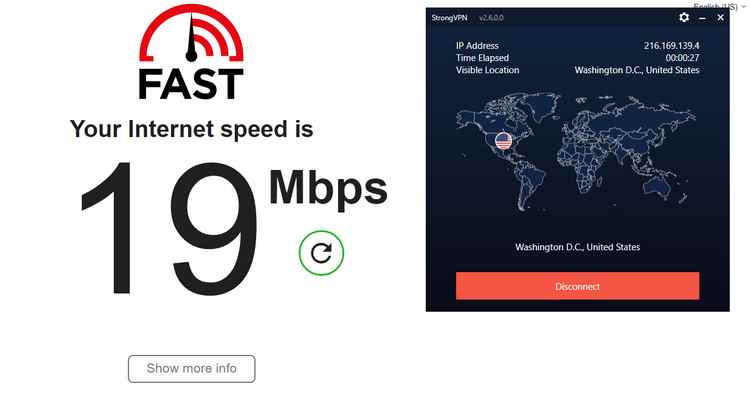Click the v2.6.0.0 version label

pos(491,18)
